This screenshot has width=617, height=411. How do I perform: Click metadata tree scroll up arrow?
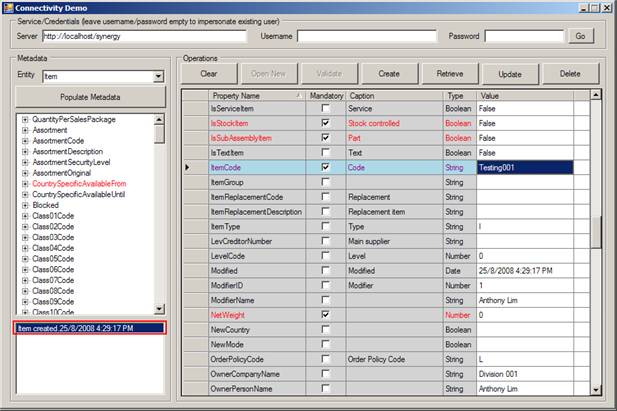[x=159, y=119]
